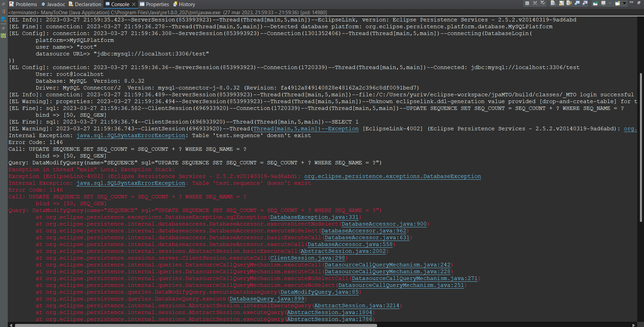Image resolution: width=644 pixels, height=327 pixels.
Task: Click topmost restore icon in left trim
Action: (3, 4)
